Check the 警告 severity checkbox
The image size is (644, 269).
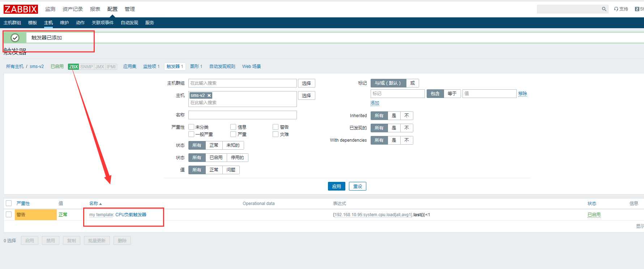tap(276, 127)
